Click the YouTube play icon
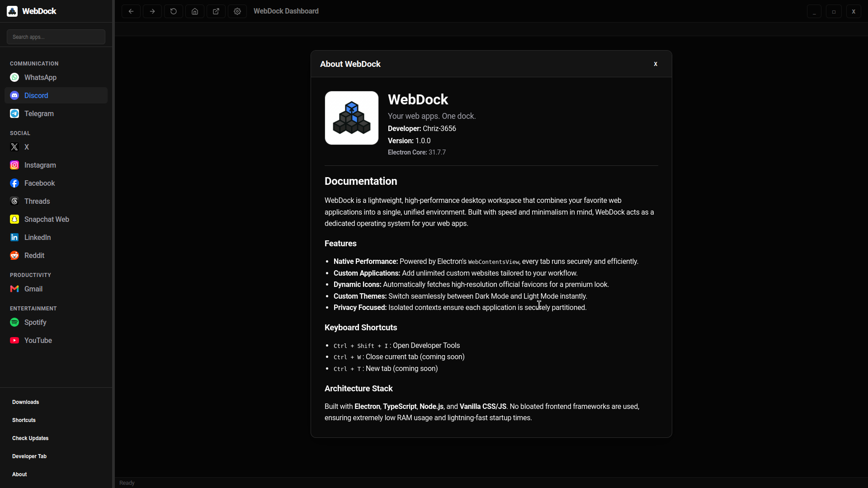Screen dimensions: 868x488 (x=14, y=340)
